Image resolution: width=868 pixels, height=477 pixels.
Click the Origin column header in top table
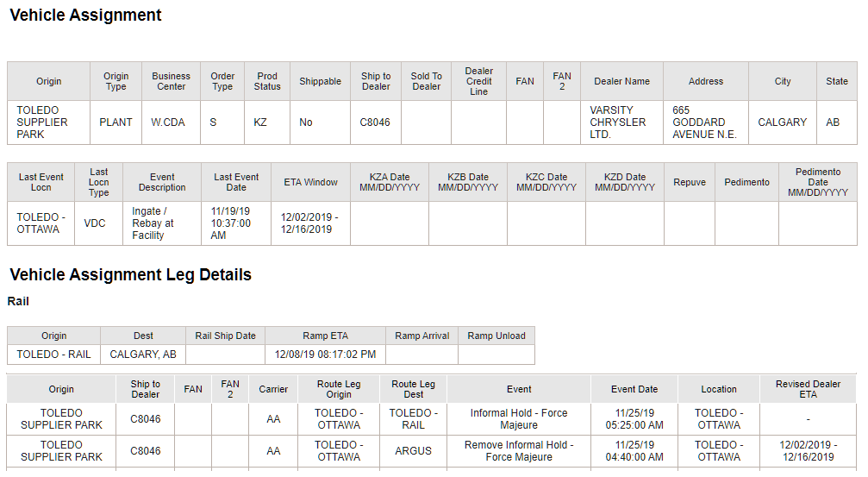(49, 81)
